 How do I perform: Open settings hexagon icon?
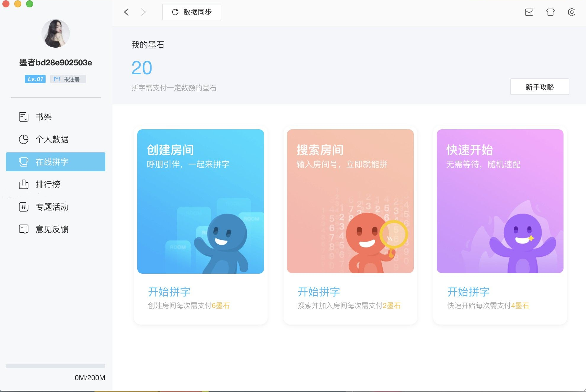click(571, 12)
